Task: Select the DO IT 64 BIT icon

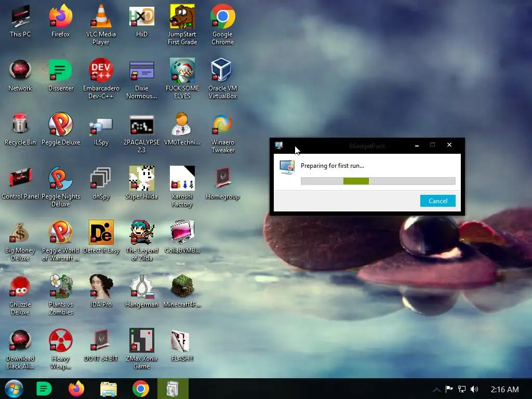Action: [x=101, y=345]
